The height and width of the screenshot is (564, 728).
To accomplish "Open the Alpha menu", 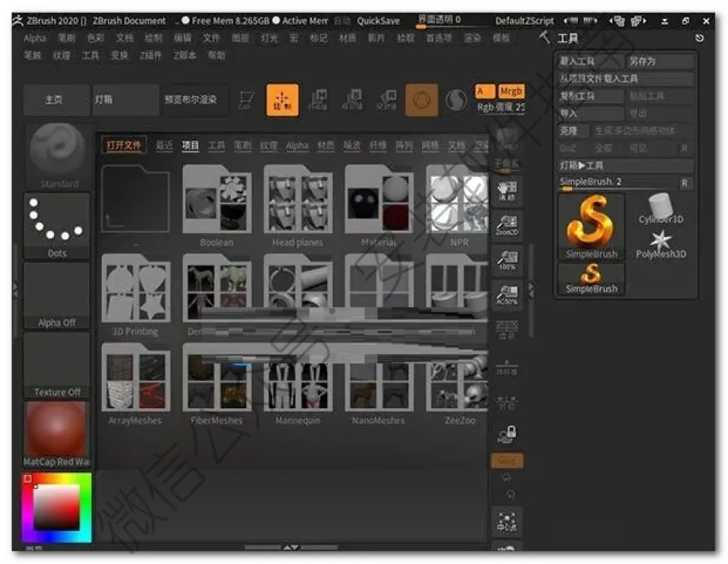I will [x=34, y=38].
